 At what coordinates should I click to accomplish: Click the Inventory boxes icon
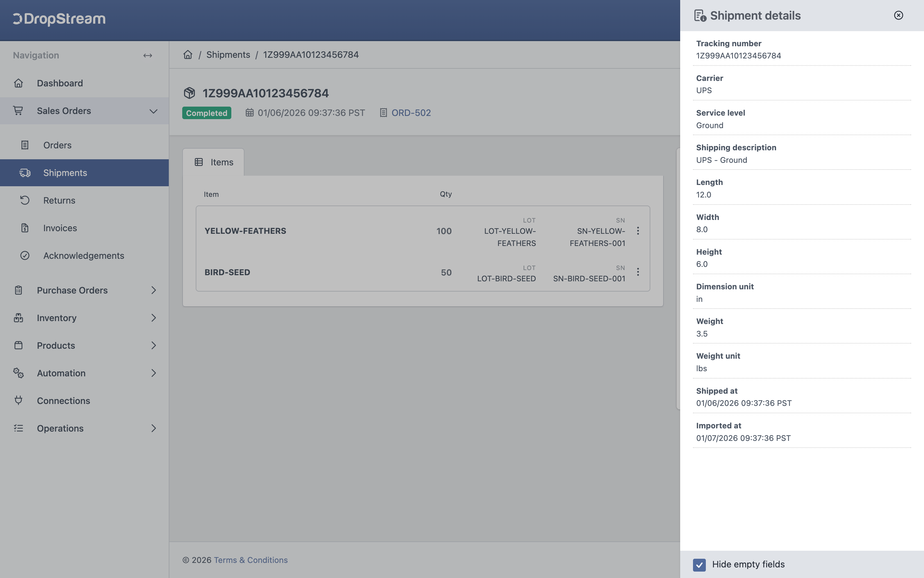tap(18, 318)
